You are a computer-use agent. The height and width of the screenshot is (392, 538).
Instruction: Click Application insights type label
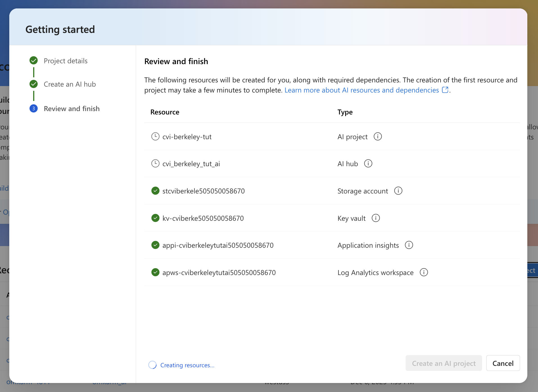coord(368,245)
